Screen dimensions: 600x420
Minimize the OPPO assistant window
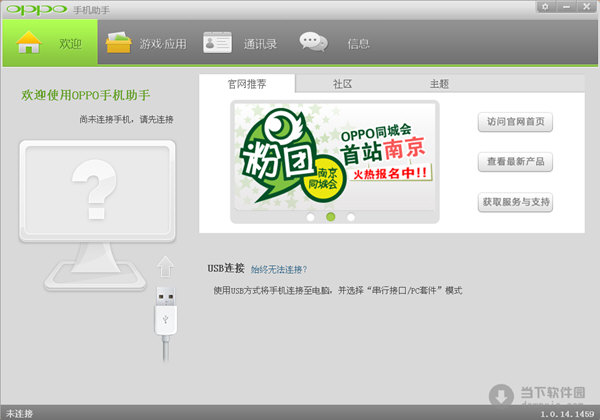click(x=566, y=7)
